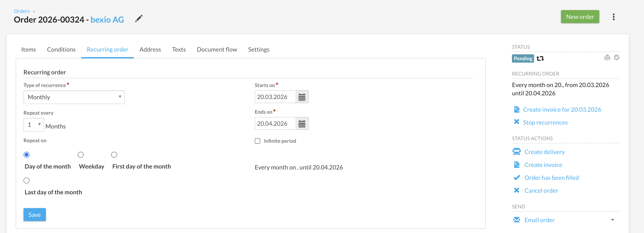Open the Starts on calendar picker
Image resolution: width=644 pixels, height=233 pixels.
click(x=302, y=97)
